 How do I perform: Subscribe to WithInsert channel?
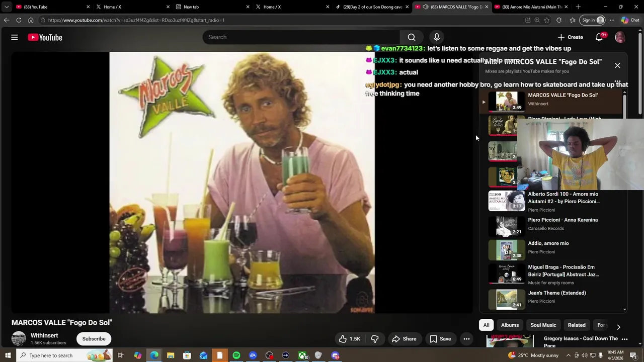[94, 339]
